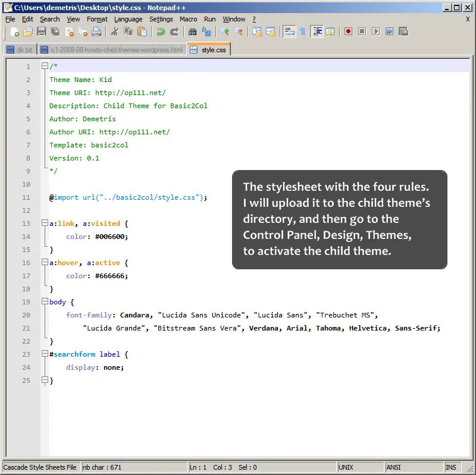
Task: Toggle the indent guide button
Action: click(317, 32)
